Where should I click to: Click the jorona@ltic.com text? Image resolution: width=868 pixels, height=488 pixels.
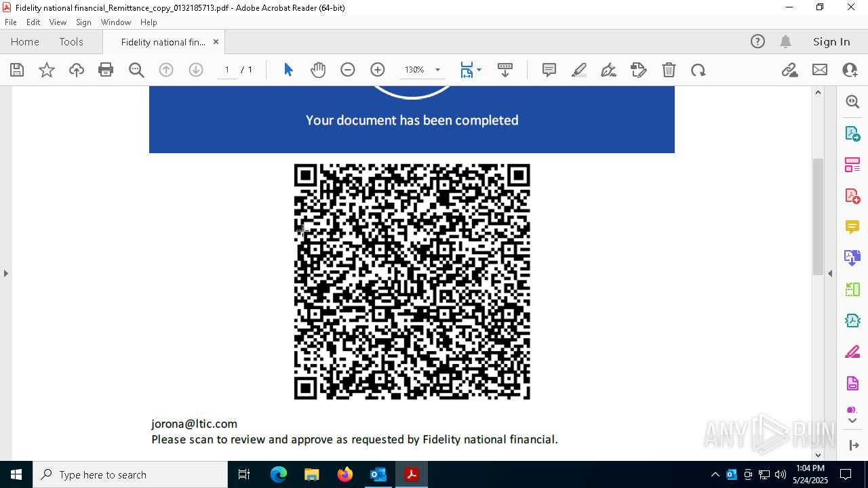pos(194,424)
